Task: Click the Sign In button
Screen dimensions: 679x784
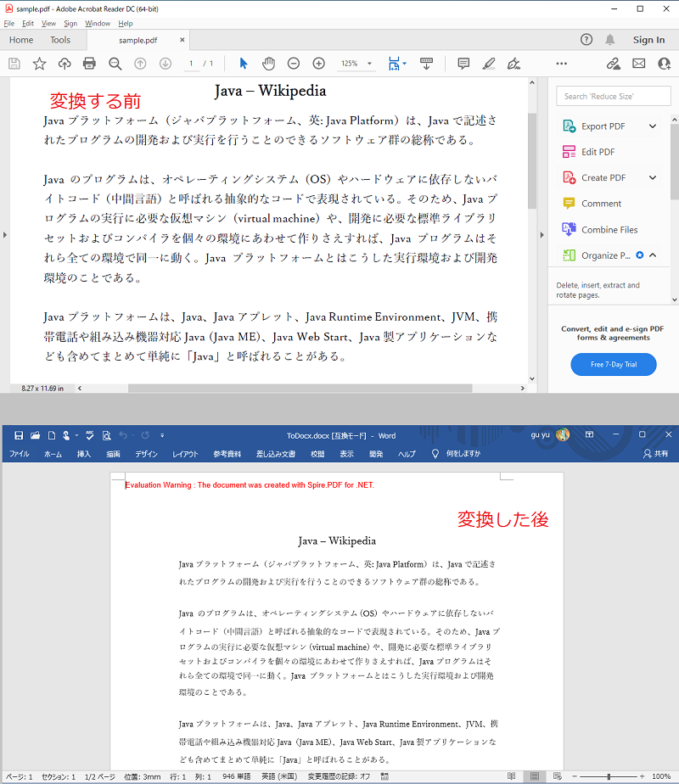Action: point(648,40)
